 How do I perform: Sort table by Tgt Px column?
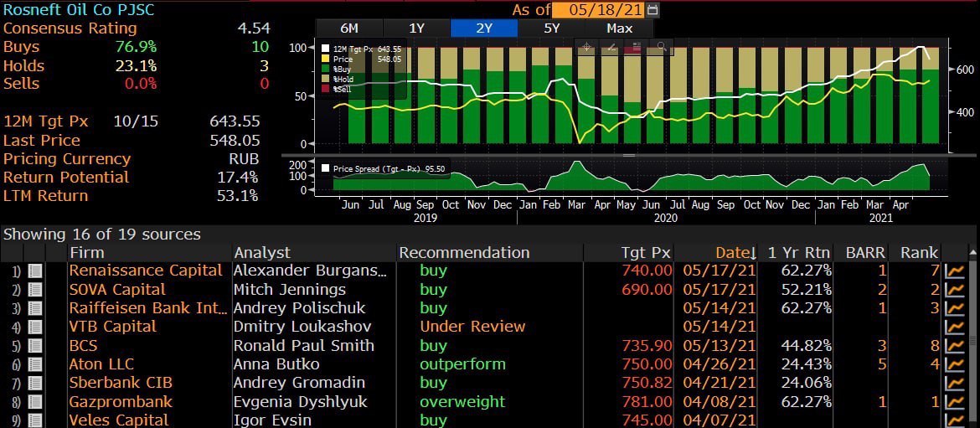[646, 253]
